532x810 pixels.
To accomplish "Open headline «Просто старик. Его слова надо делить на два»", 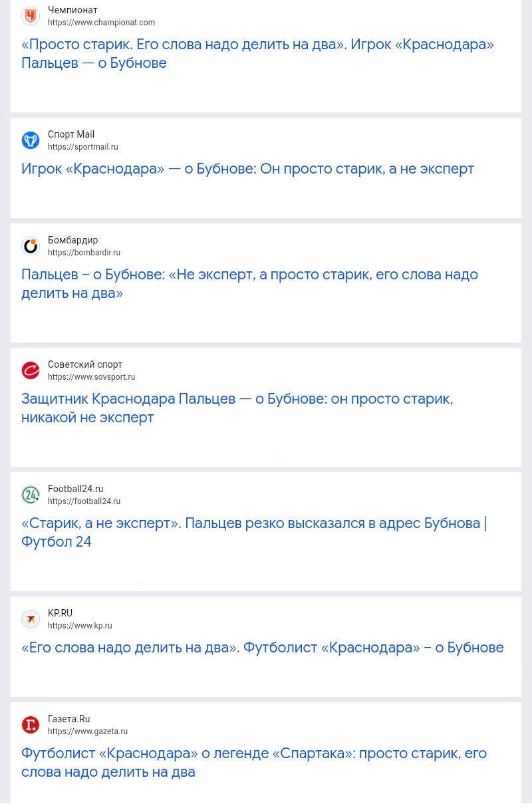I will 257,54.
